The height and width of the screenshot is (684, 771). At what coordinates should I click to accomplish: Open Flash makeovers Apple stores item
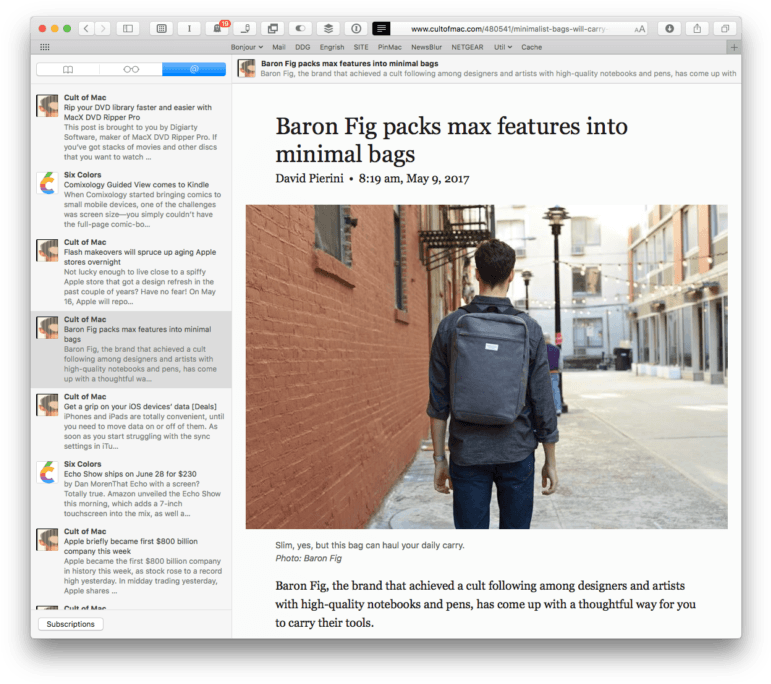pos(131,272)
